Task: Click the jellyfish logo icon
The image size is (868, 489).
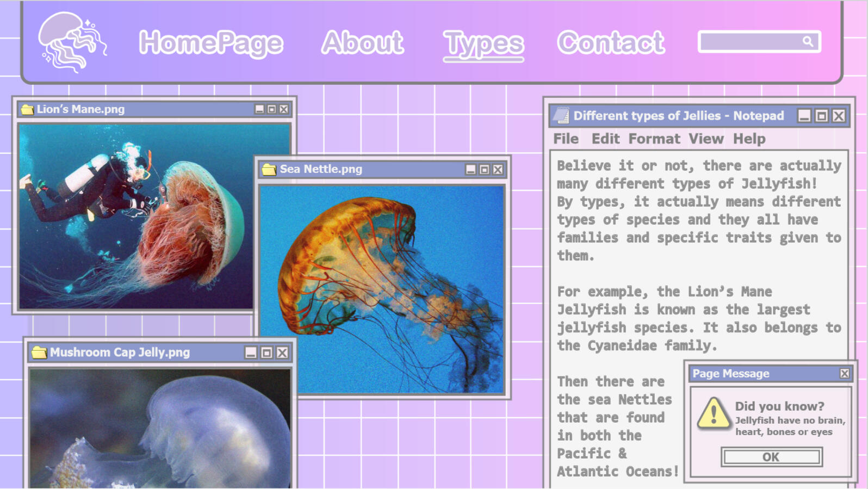Action: (71, 42)
